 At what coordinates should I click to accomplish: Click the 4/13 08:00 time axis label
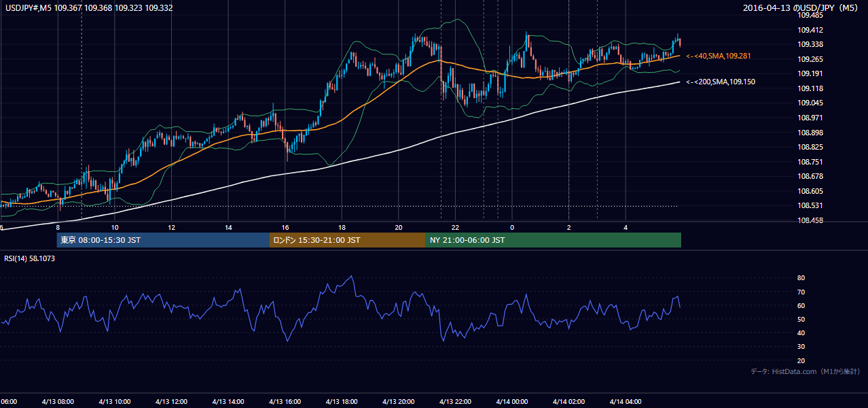click(x=58, y=402)
